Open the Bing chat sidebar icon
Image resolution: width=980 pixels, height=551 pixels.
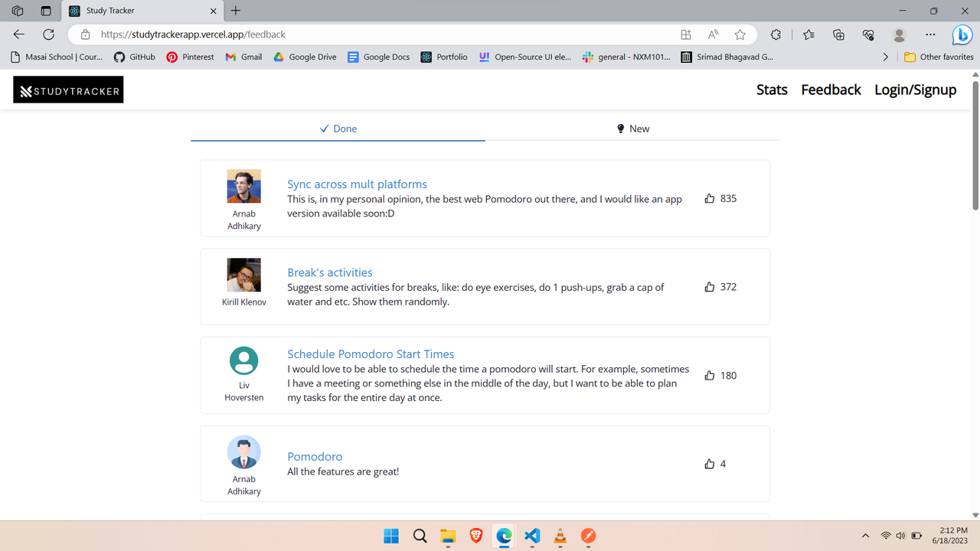962,34
